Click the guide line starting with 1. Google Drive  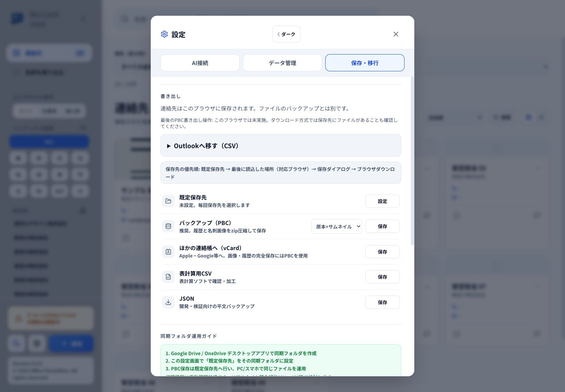[x=241, y=353]
